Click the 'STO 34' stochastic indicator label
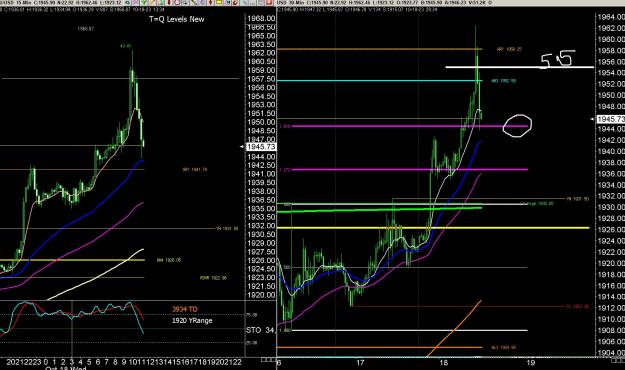 click(x=260, y=330)
